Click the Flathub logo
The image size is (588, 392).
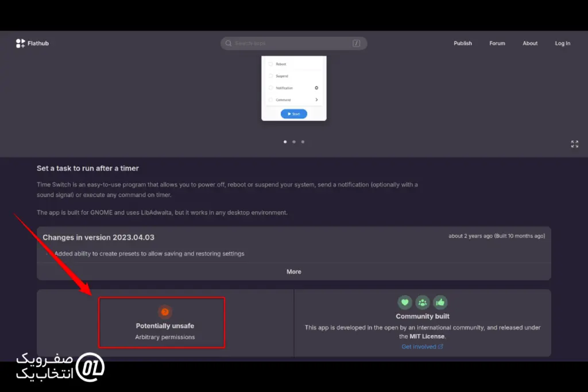click(32, 44)
